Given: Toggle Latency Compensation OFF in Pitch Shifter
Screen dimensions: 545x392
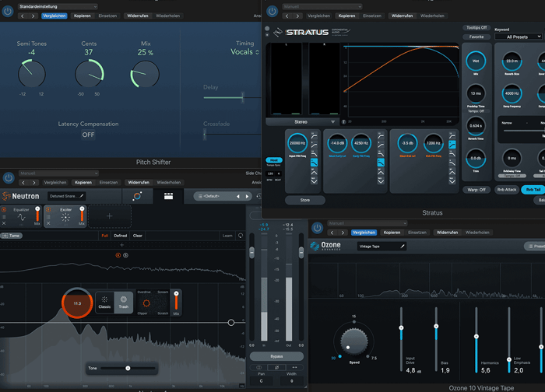Looking at the screenshot, I should (x=88, y=135).
